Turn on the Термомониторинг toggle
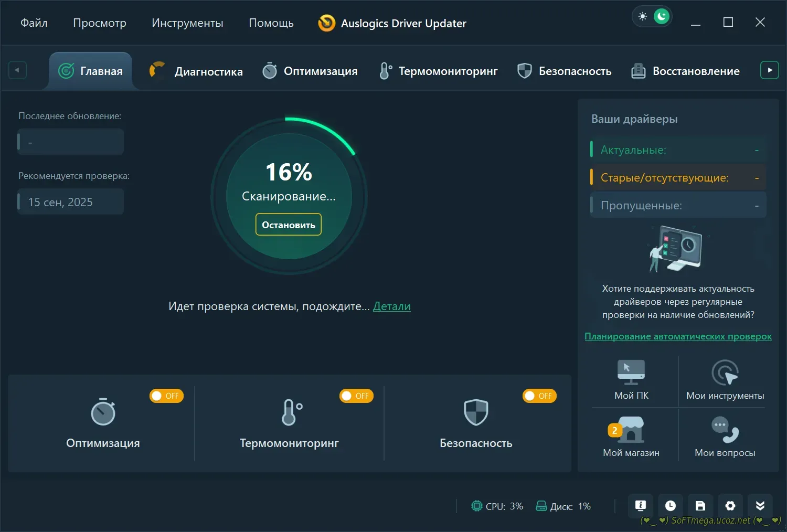The image size is (787, 532). pyautogui.click(x=356, y=396)
